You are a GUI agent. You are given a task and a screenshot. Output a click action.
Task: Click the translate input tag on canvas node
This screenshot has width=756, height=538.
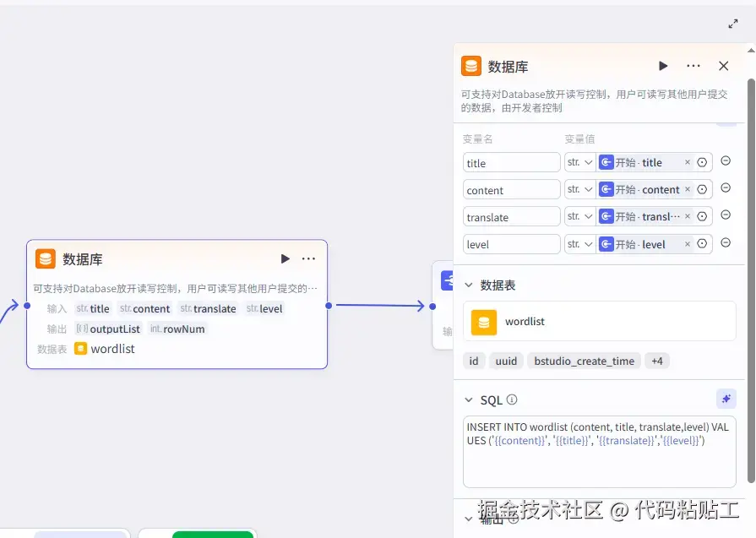[208, 308]
